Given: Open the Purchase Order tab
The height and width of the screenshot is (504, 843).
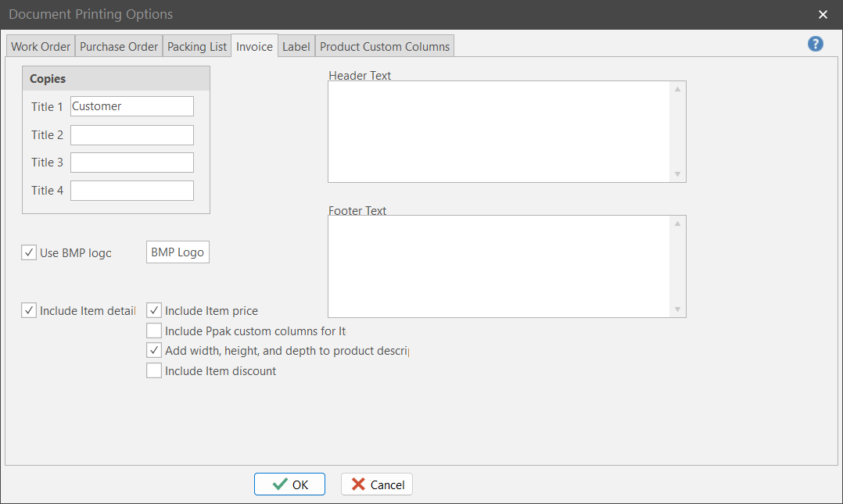Looking at the screenshot, I should (x=119, y=46).
